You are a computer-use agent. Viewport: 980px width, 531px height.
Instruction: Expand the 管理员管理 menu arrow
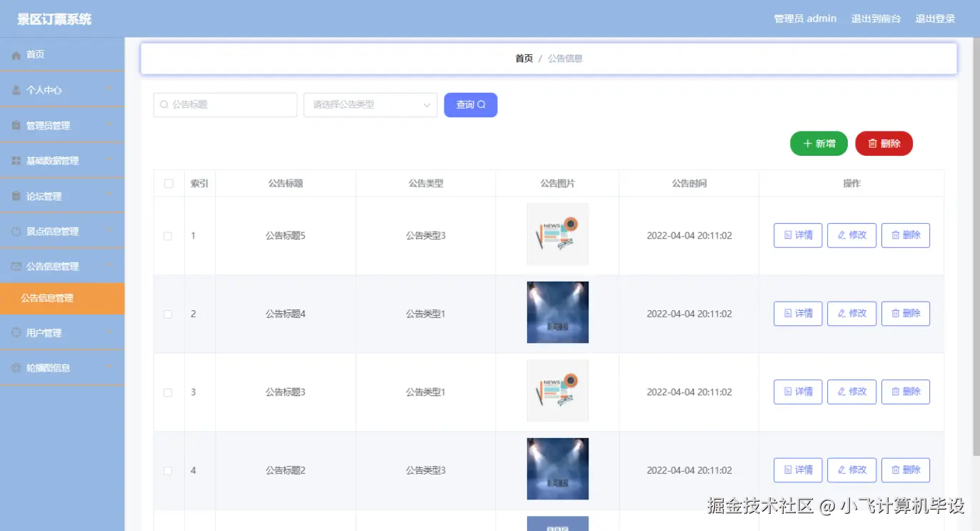click(x=109, y=124)
